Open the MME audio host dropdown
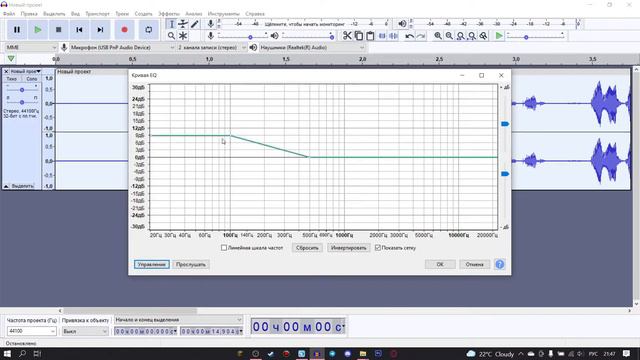640x360 pixels. (31, 47)
